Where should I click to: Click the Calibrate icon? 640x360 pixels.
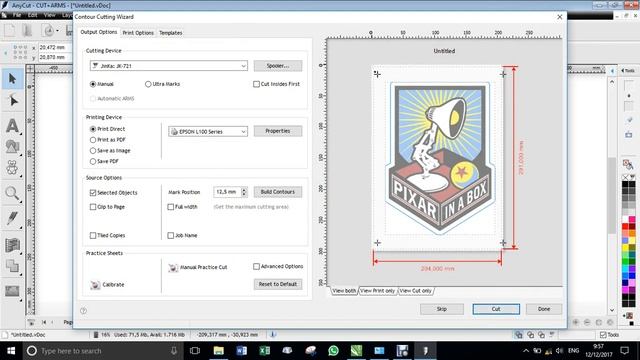(95, 284)
